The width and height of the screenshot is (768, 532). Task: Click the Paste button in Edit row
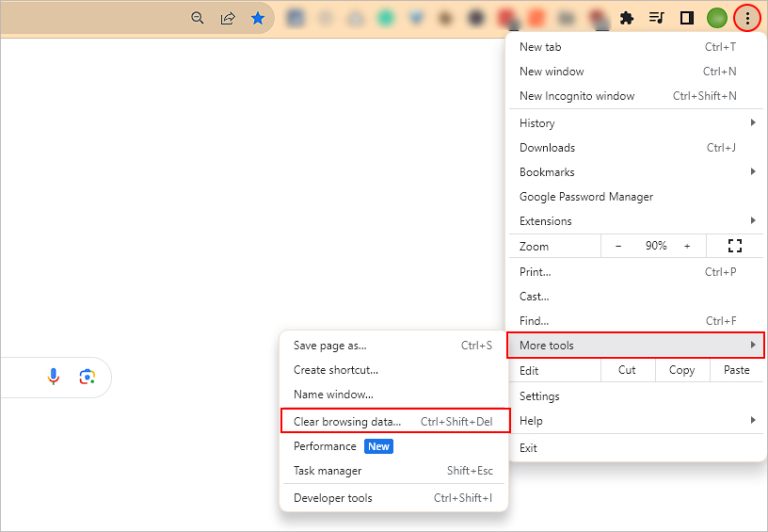pyautogui.click(x=736, y=370)
